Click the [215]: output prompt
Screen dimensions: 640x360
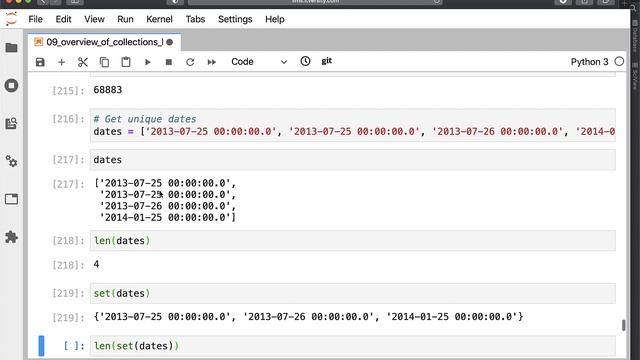click(68, 90)
